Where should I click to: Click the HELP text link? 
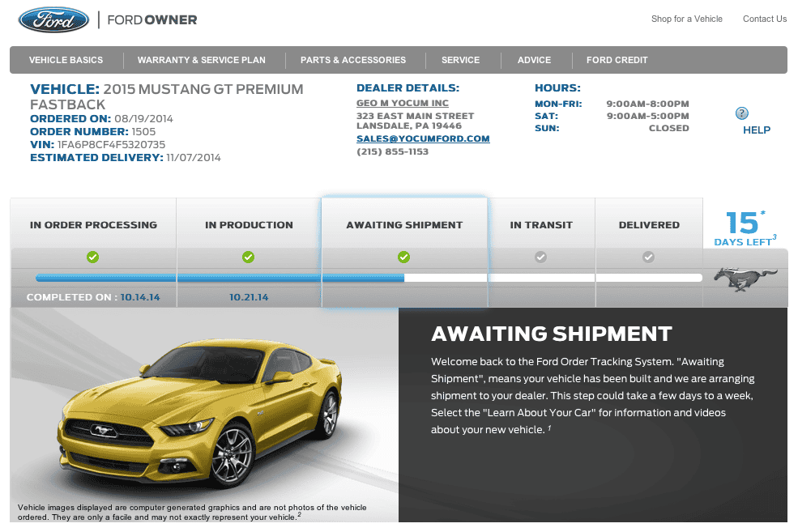point(756,130)
